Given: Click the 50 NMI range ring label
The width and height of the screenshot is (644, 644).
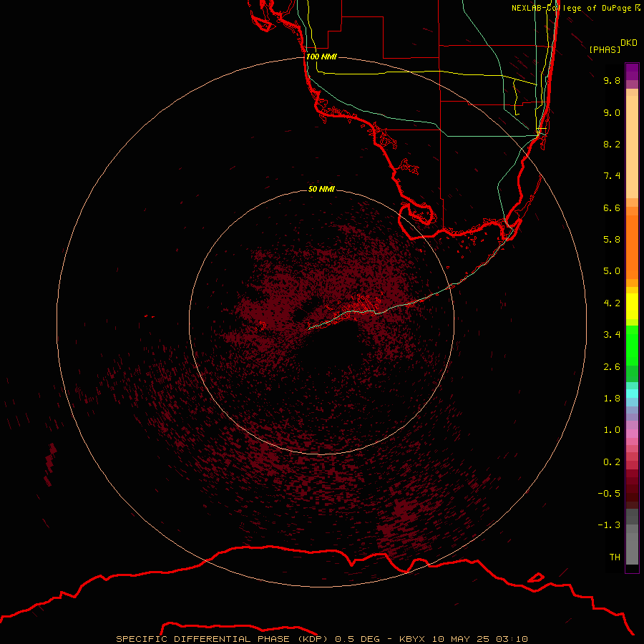Looking at the screenshot, I should 321,189.
